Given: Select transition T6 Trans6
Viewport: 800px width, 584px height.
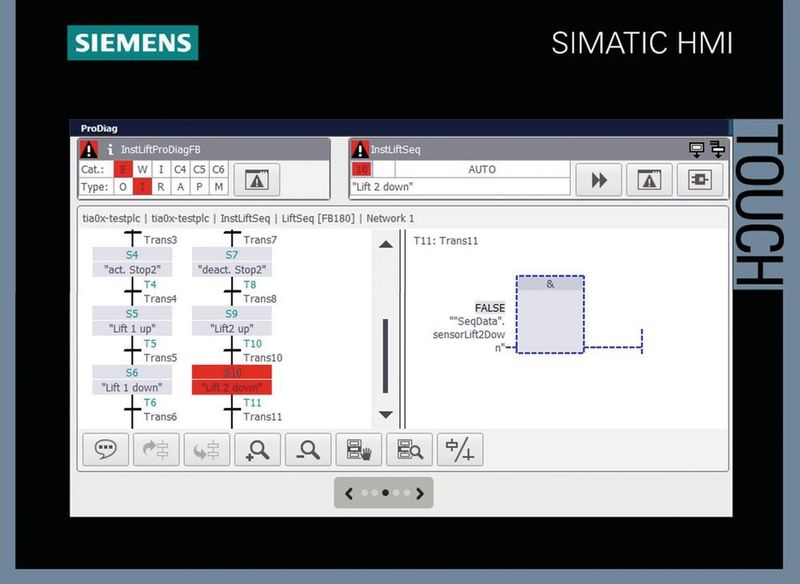Looking at the screenshot, I should [x=151, y=410].
